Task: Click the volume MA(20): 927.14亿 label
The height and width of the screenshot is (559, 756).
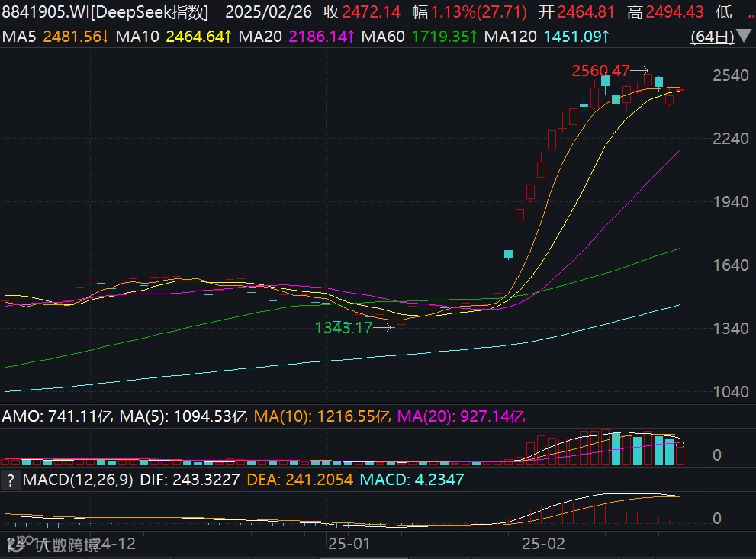Action: (x=461, y=416)
